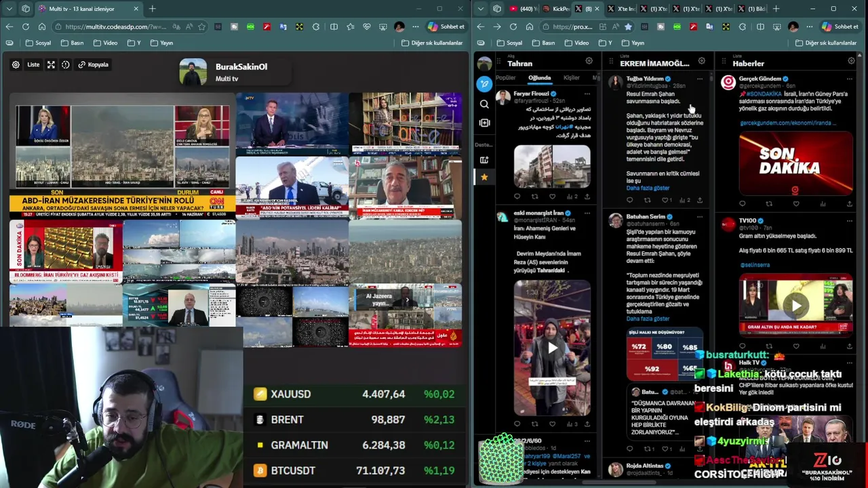
Task: Click BurakSakinOl channel avatar
Action: point(193,73)
